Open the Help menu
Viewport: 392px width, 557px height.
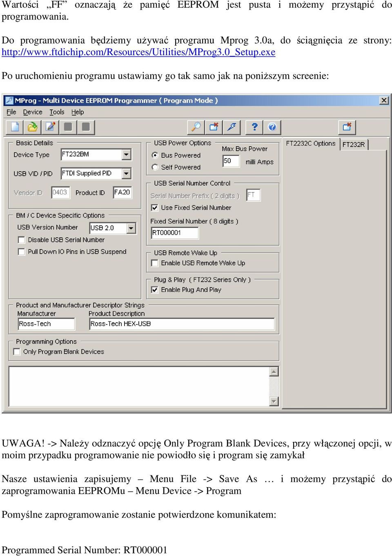point(78,112)
